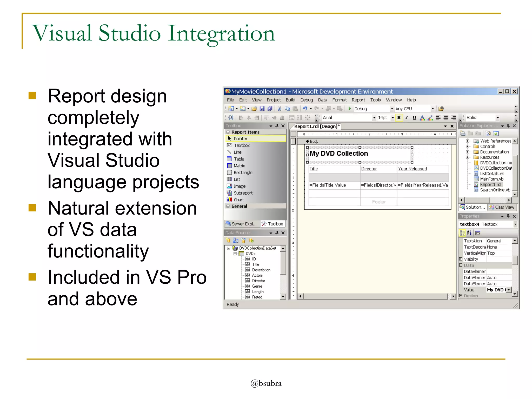Open the Tools menu

tap(375, 100)
